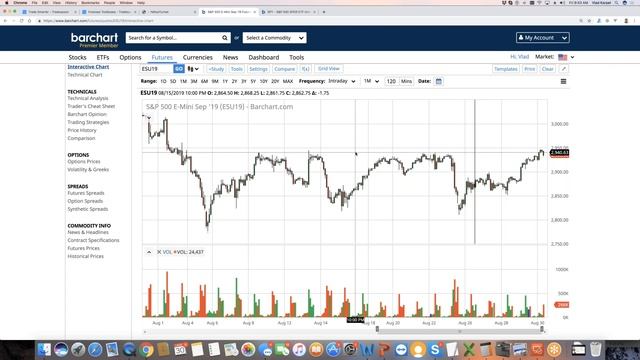The height and width of the screenshot is (360, 640).
Task: Open Google Chrome from the dock
Action: (146, 350)
